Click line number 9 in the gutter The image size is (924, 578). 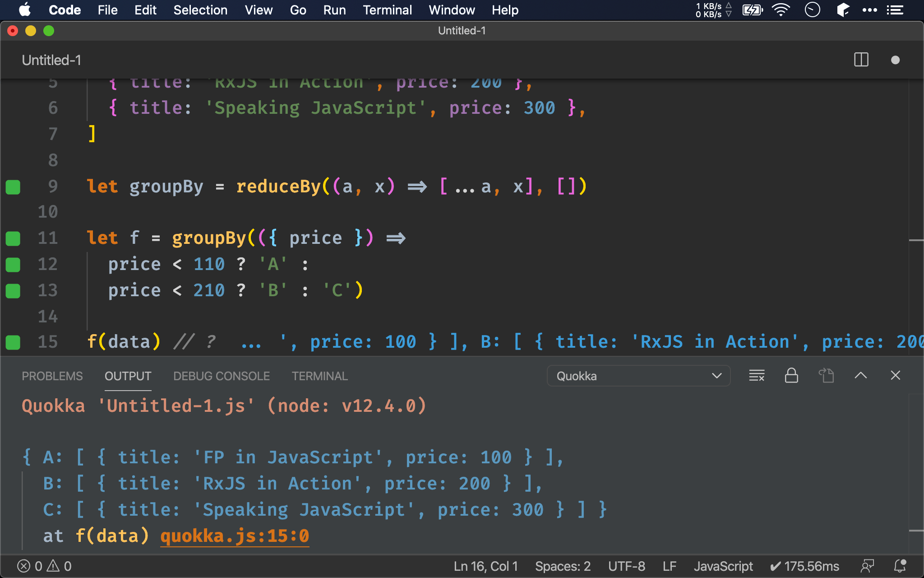[53, 186]
